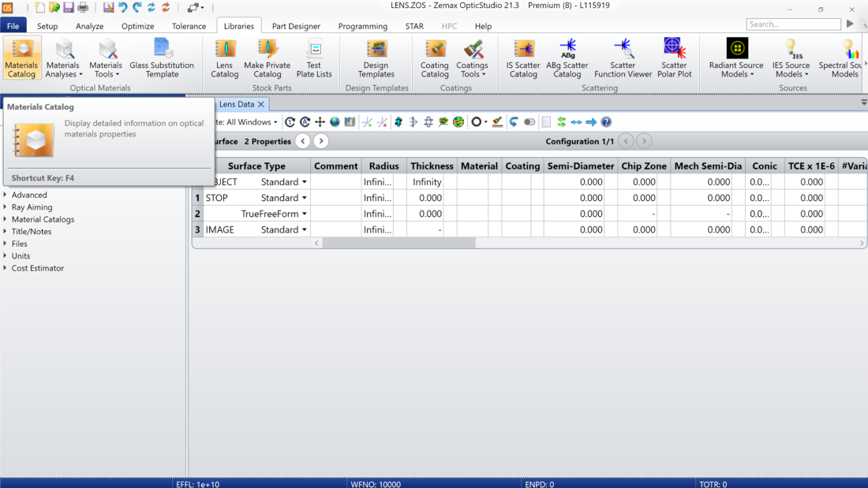Image resolution: width=868 pixels, height=488 pixels.
Task: Print using the printer icon
Action: coord(83,8)
